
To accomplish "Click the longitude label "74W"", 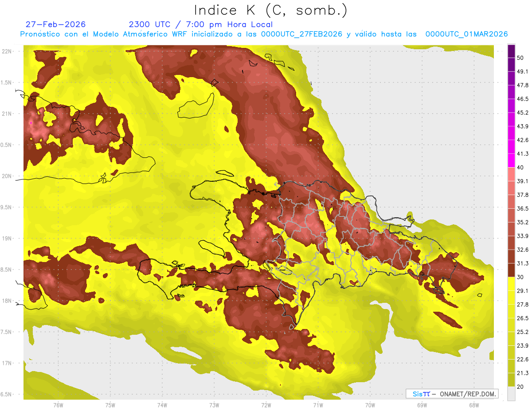I will [162, 405].
